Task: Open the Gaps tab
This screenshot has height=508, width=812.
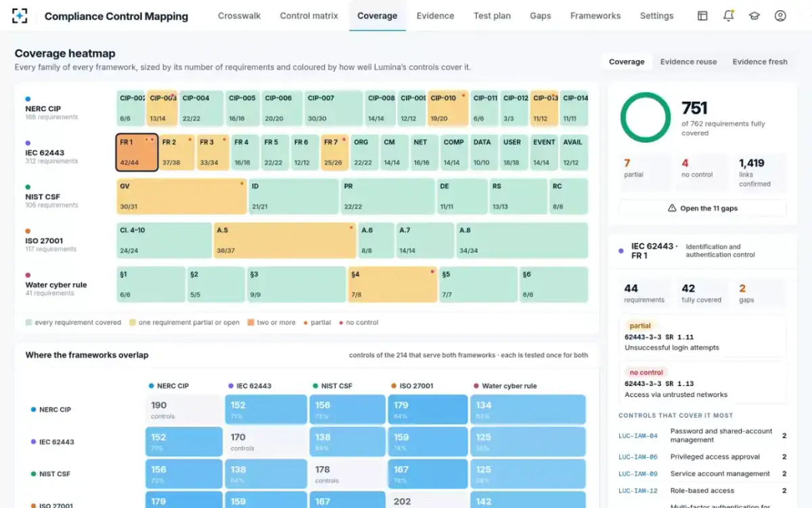Action: (540, 16)
